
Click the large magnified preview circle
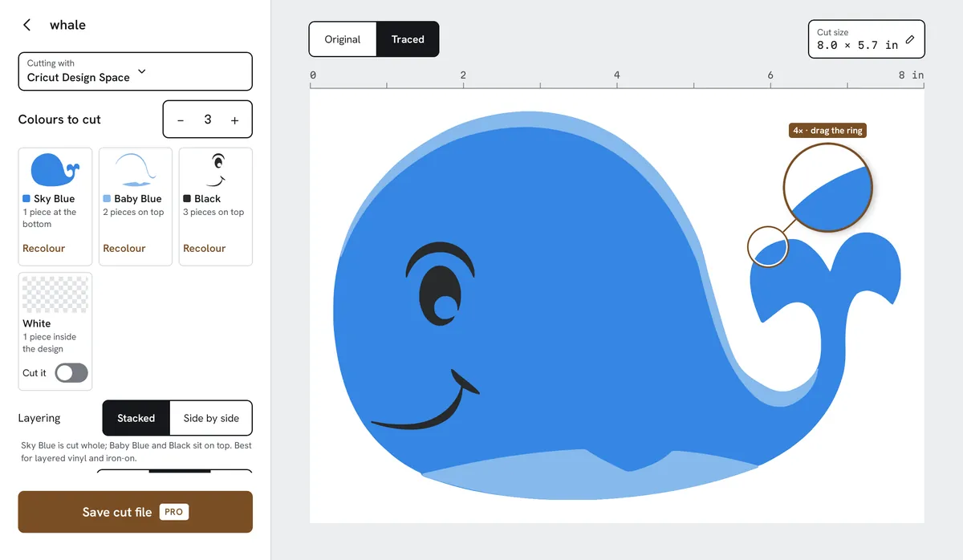[x=827, y=188]
